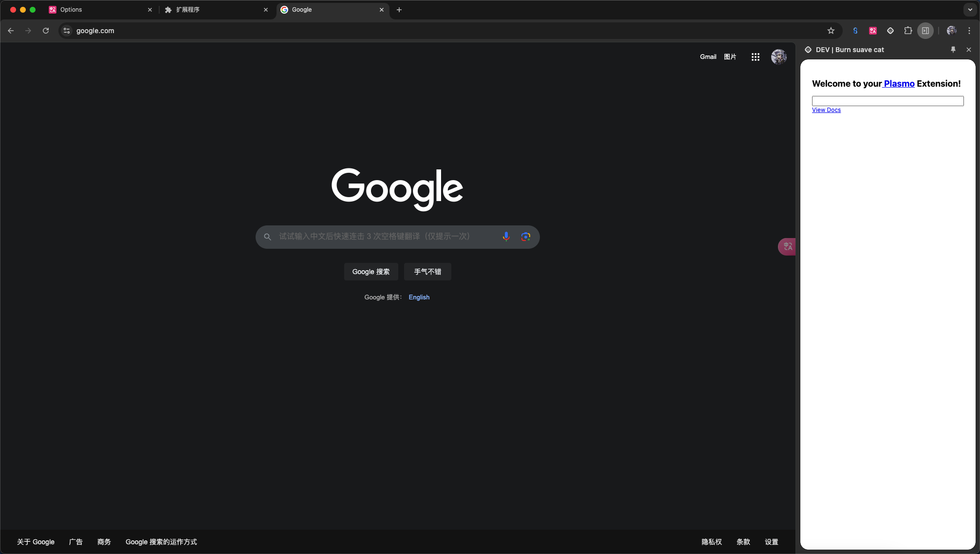
Task: Bookmark this page with the star icon
Action: click(x=831, y=31)
